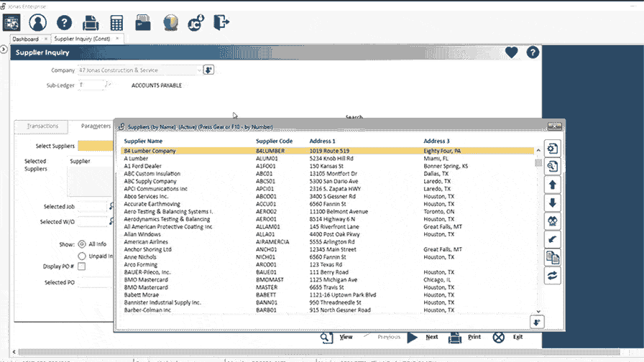Open the calculator tool
The height and width of the screenshot is (362, 644).
click(x=116, y=23)
